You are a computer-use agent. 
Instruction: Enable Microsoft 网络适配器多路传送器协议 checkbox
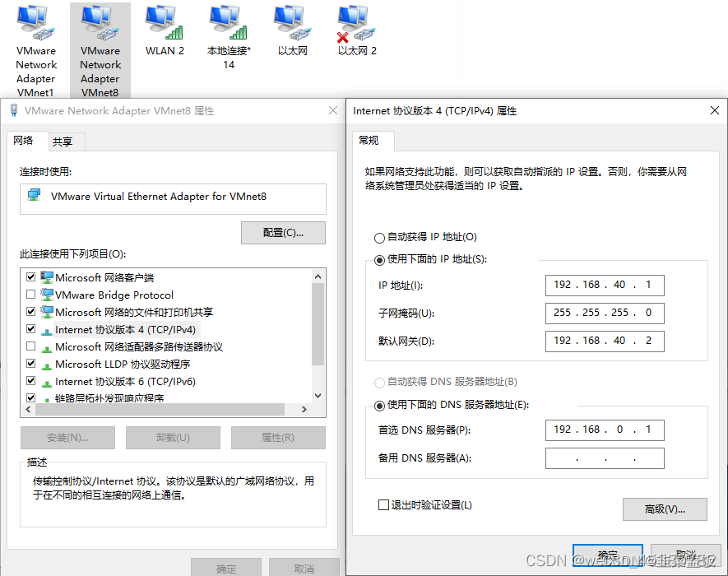[30, 346]
